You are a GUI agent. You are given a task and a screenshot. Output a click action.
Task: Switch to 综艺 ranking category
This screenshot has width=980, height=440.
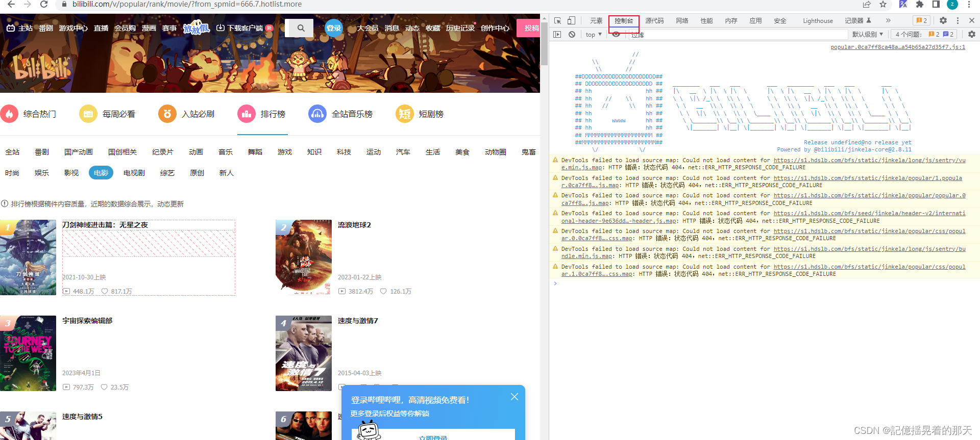pyautogui.click(x=167, y=173)
